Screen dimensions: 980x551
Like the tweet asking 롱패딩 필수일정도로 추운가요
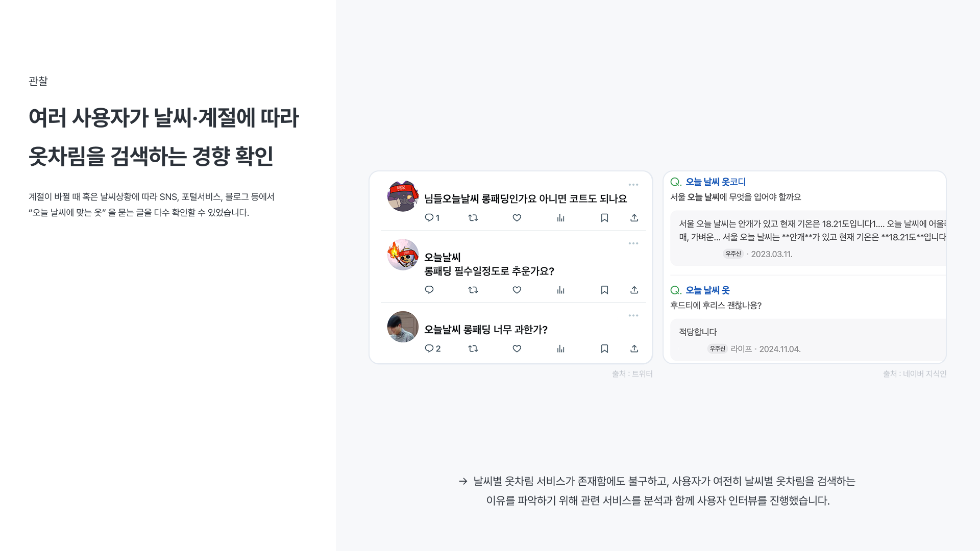pos(517,290)
